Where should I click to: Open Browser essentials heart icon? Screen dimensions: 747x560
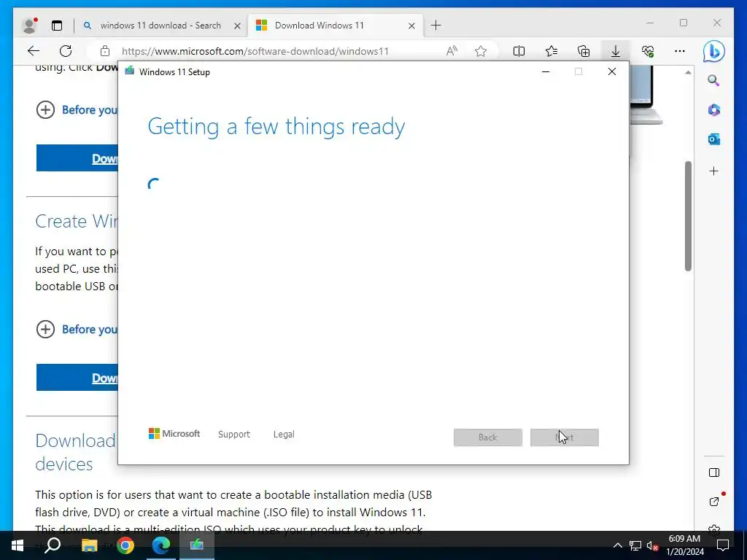pos(648,51)
